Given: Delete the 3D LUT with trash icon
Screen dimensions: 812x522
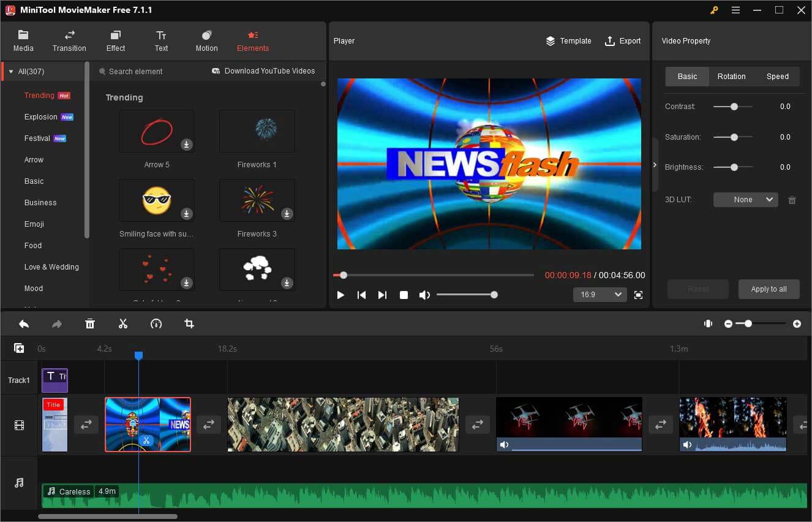Looking at the screenshot, I should [x=792, y=200].
